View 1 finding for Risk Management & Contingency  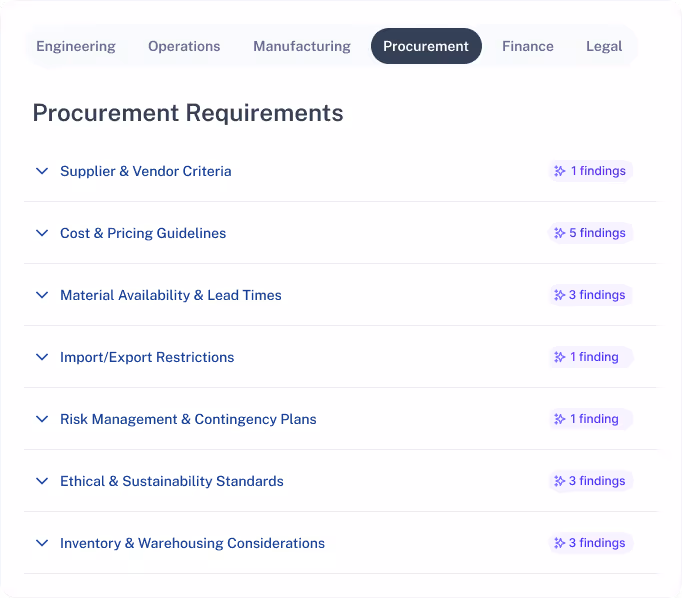590,419
